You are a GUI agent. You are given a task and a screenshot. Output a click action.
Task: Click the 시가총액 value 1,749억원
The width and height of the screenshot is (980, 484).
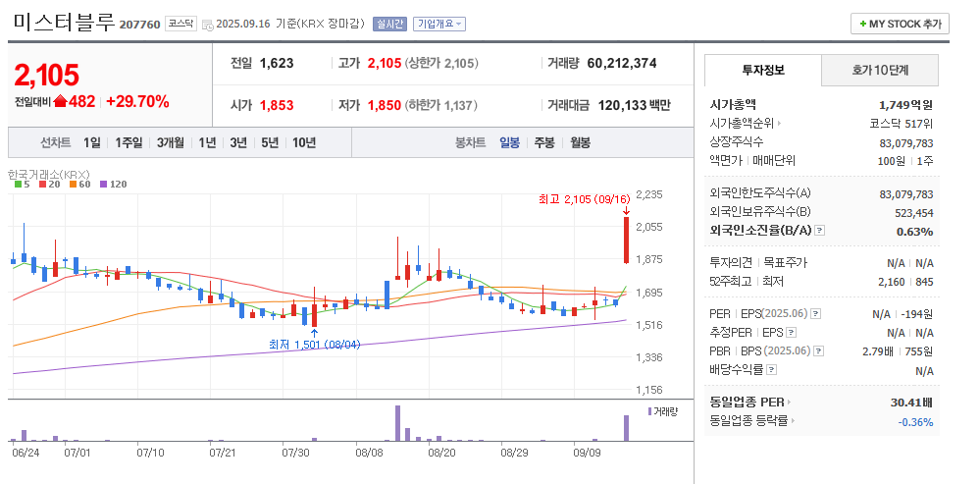905,105
